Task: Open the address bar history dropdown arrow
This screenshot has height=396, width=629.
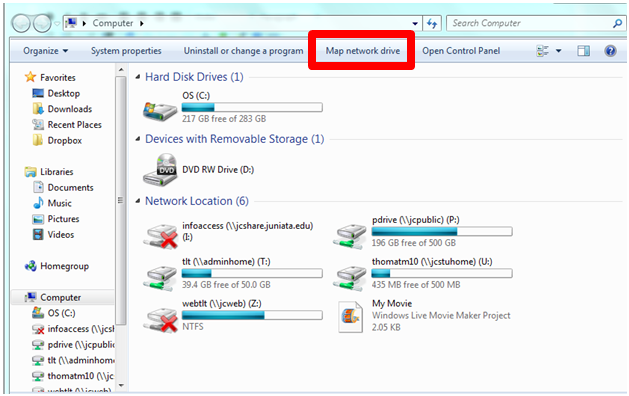Action: (415, 24)
